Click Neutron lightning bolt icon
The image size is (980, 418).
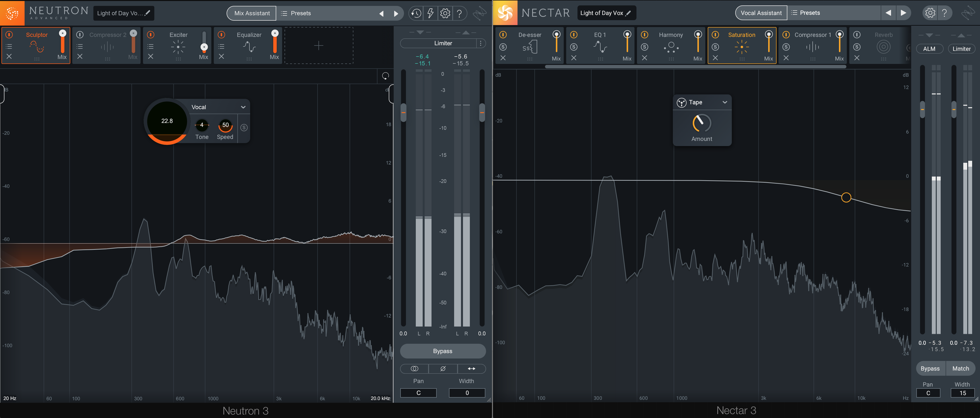tap(430, 13)
